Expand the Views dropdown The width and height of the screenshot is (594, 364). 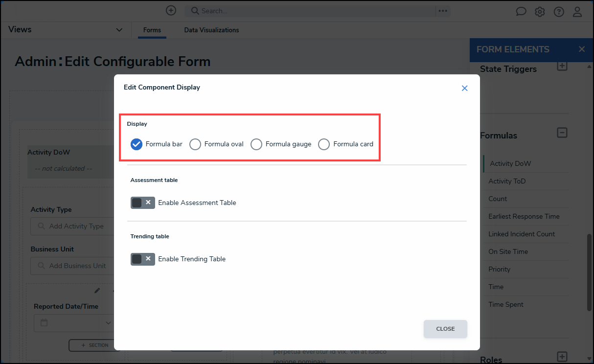(x=119, y=30)
